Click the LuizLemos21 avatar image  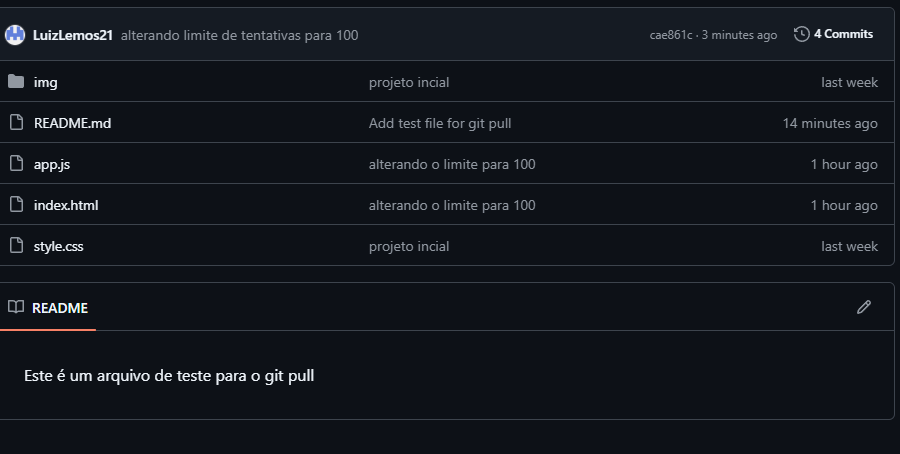coord(15,35)
